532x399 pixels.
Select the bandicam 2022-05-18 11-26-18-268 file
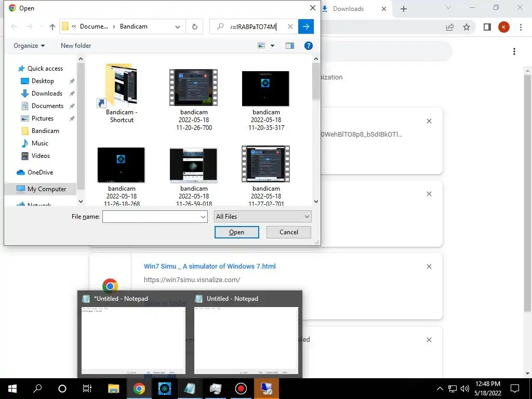122,176
